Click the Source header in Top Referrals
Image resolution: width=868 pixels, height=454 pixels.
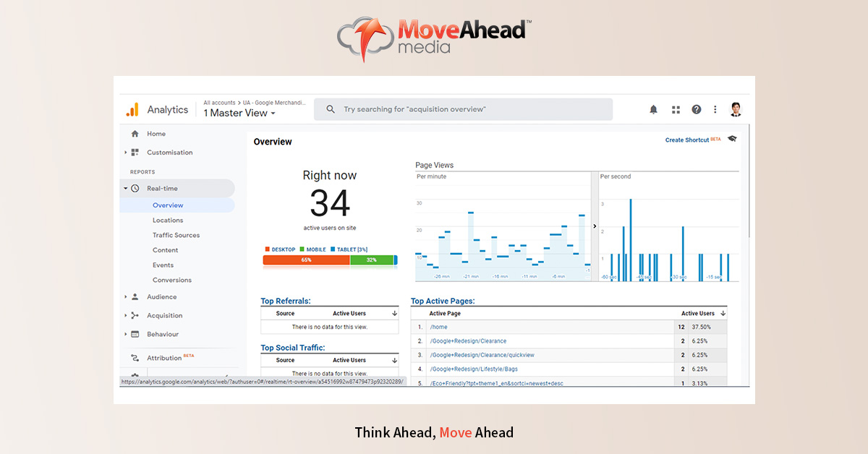pyautogui.click(x=285, y=314)
